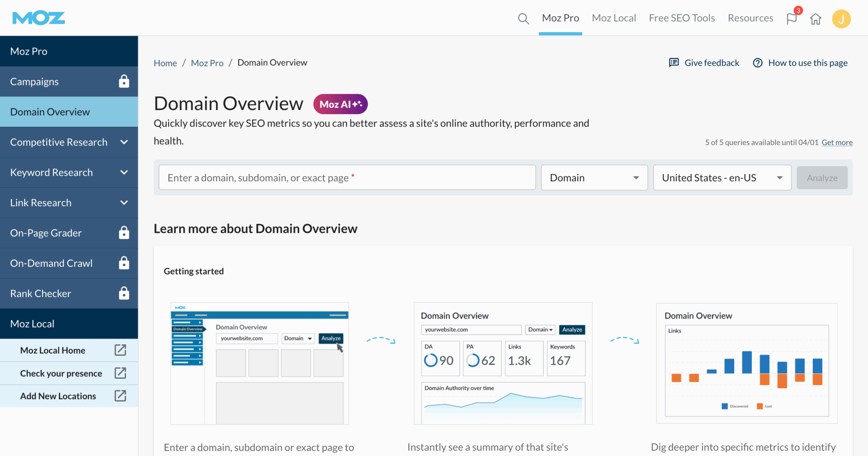This screenshot has width=868, height=456.
Task: Click first getting started illustration
Action: point(259,364)
